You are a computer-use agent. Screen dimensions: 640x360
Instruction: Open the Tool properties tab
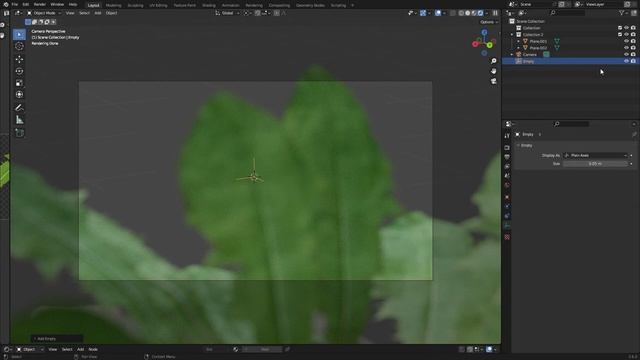pyautogui.click(x=507, y=136)
